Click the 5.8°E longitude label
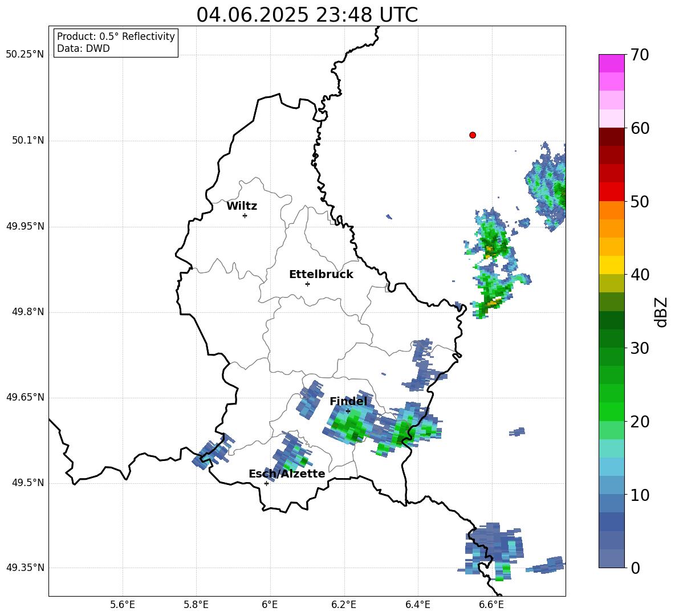Screen dimensions: 675x616 (196, 605)
